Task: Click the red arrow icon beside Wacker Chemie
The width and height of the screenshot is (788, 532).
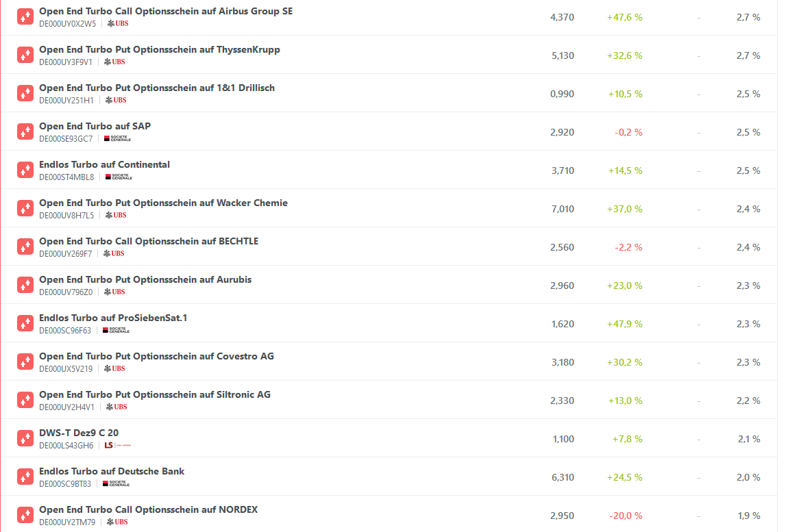Action: click(x=25, y=209)
